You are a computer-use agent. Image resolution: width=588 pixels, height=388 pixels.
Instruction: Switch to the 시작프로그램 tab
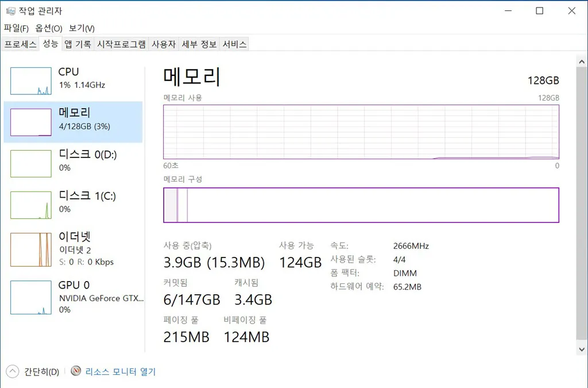[x=121, y=44]
